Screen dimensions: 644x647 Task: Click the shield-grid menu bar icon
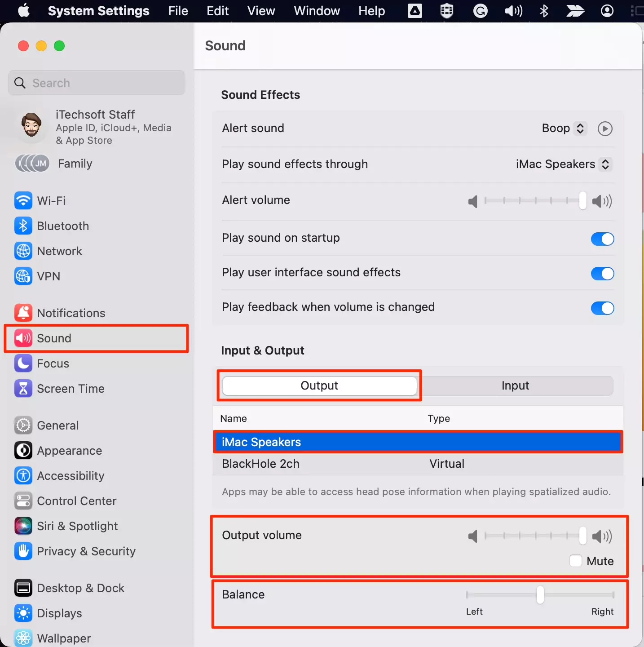446,10
